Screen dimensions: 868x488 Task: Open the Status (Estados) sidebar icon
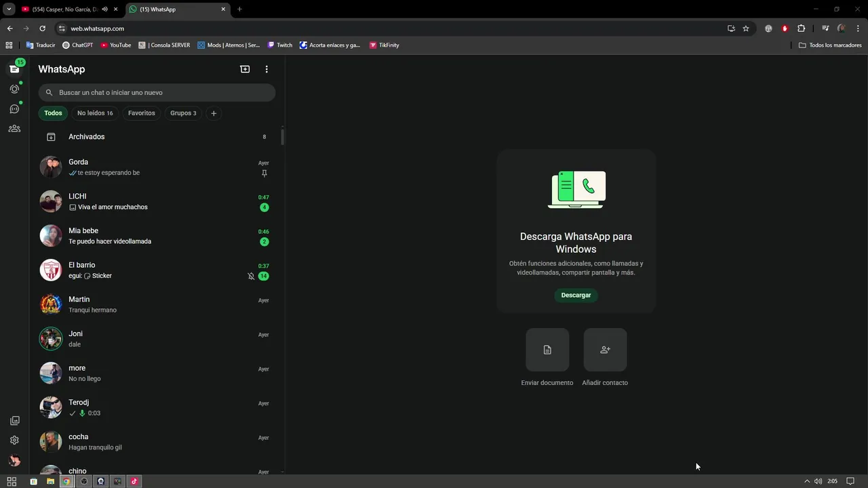14,89
